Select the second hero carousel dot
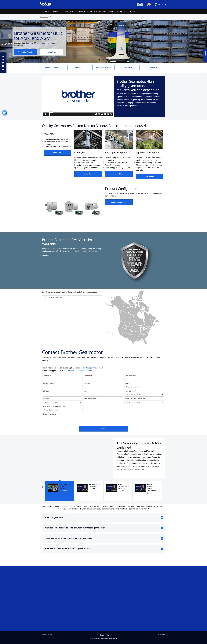The width and height of the screenshot is (207, 644). (x=102, y=59)
